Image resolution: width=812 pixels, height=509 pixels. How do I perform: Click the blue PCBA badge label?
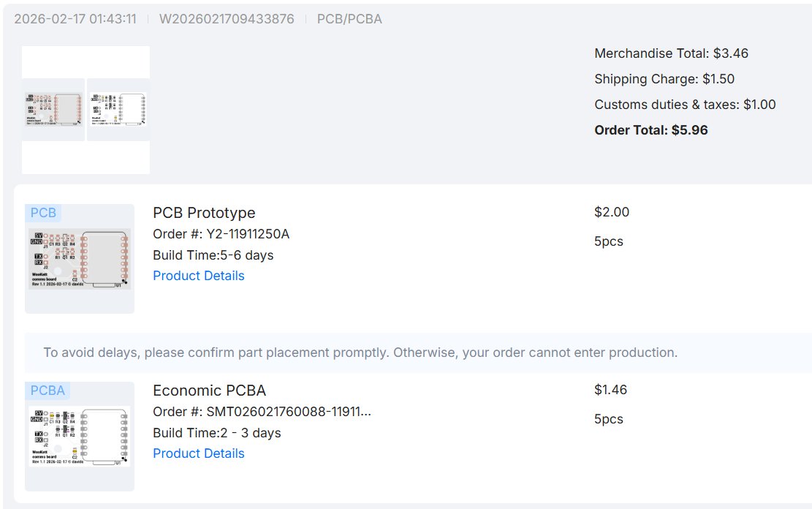click(48, 391)
